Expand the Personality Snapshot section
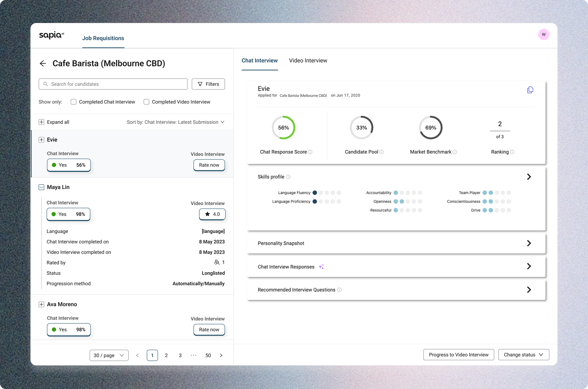The height and width of the screenshot is (389, 588). click(x=529, y=243)
